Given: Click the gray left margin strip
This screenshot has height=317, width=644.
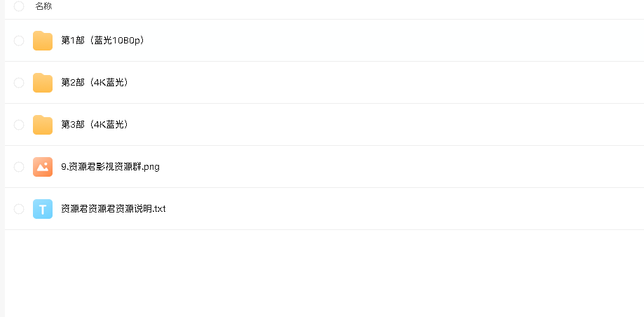Looking at the screenshot, I should click(x=3, y=158).
